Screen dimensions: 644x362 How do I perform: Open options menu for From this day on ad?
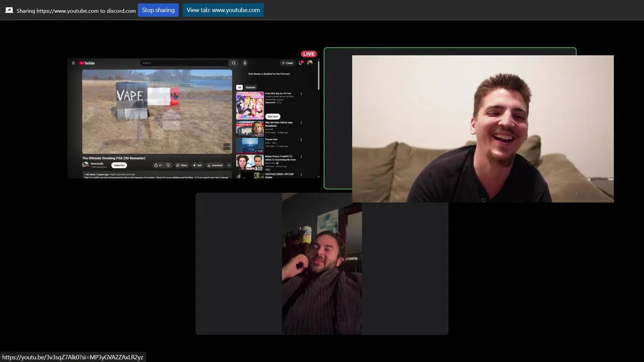301,94
